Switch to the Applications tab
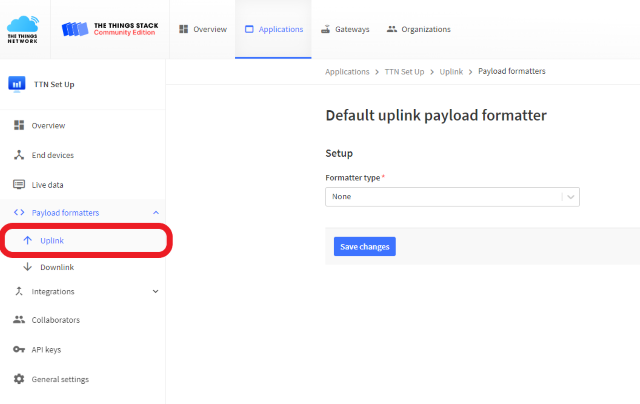The width and height of the screenshot is (640, 404). point(273,29)
